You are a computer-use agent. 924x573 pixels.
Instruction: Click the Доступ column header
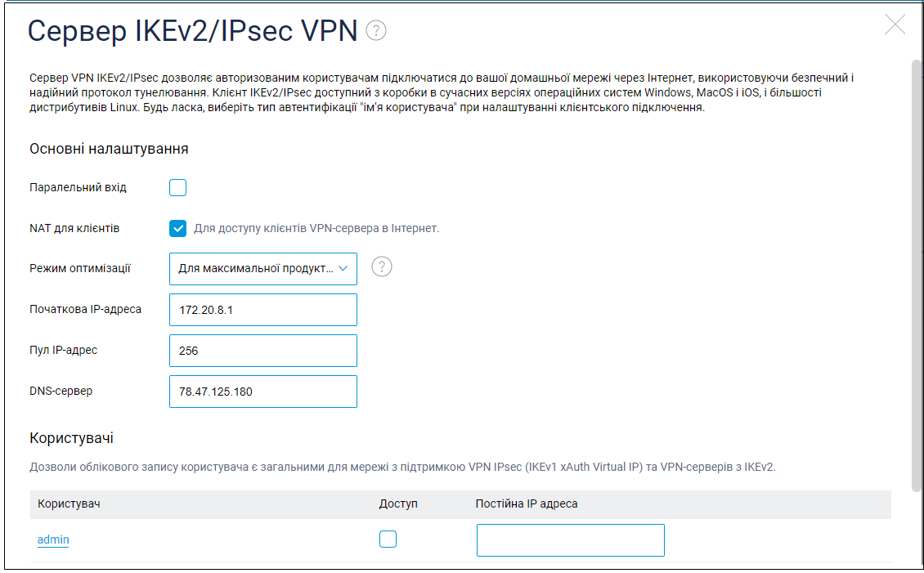coord(398,504)
